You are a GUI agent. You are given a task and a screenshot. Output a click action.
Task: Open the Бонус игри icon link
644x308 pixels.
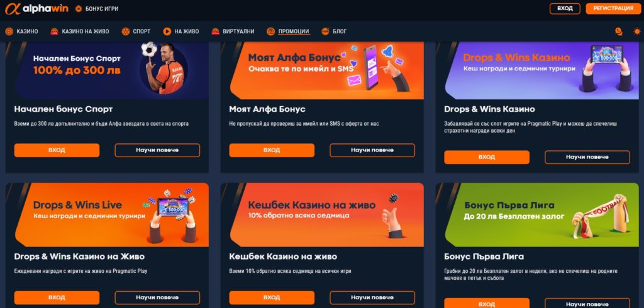point(79,9)
